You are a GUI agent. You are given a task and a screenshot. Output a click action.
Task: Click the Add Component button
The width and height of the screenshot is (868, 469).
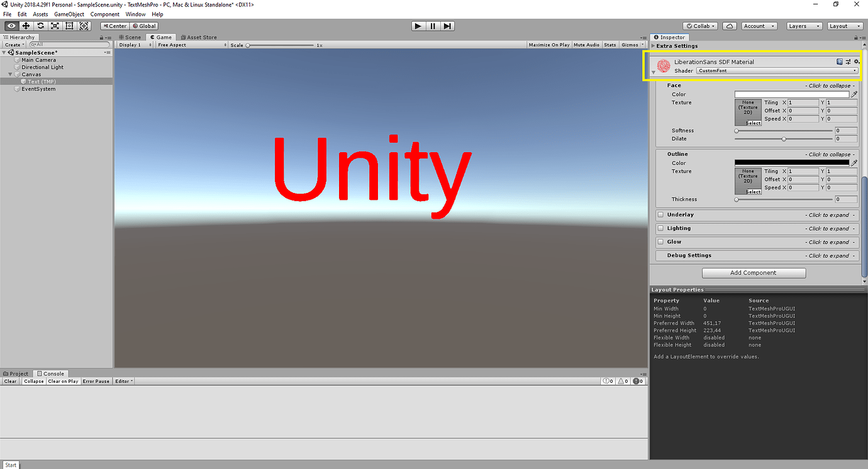click(754, 273)
